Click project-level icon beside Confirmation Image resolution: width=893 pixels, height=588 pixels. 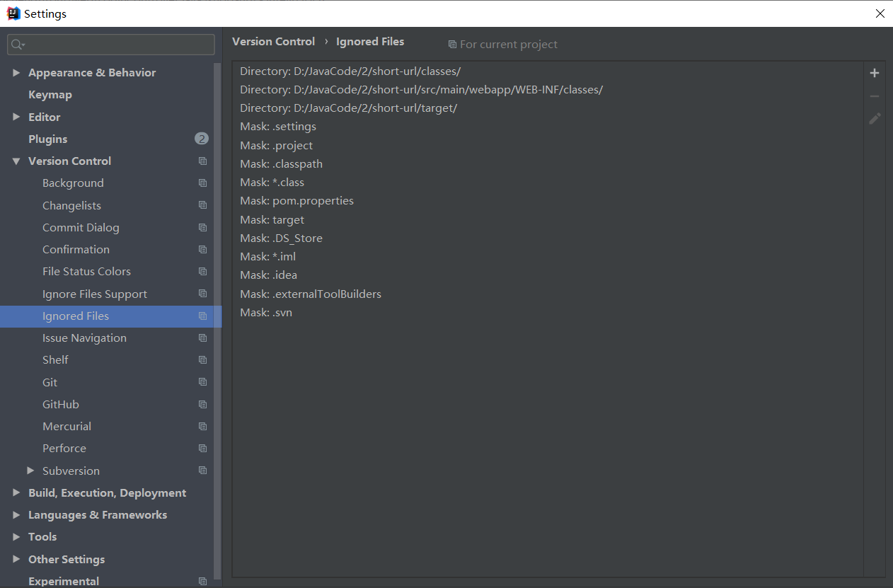[202, 250]
